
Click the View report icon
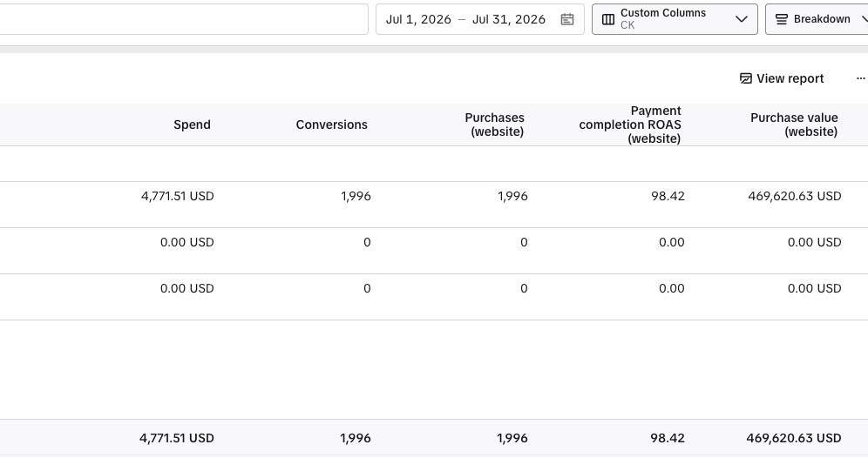(746, 78)
